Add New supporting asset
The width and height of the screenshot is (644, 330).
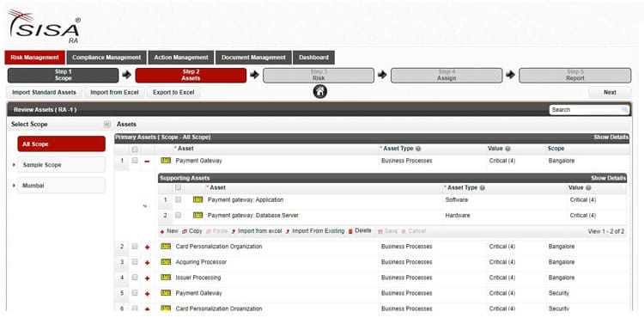tap(169, 231)
